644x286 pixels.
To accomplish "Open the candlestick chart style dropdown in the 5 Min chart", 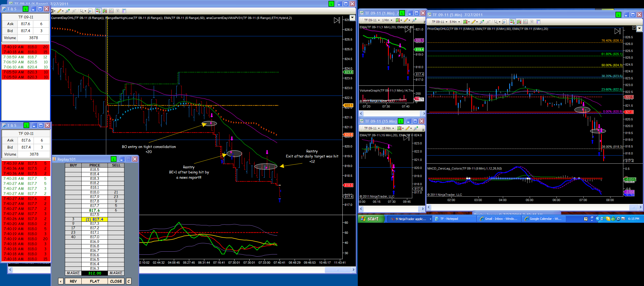I will (466, 22).
